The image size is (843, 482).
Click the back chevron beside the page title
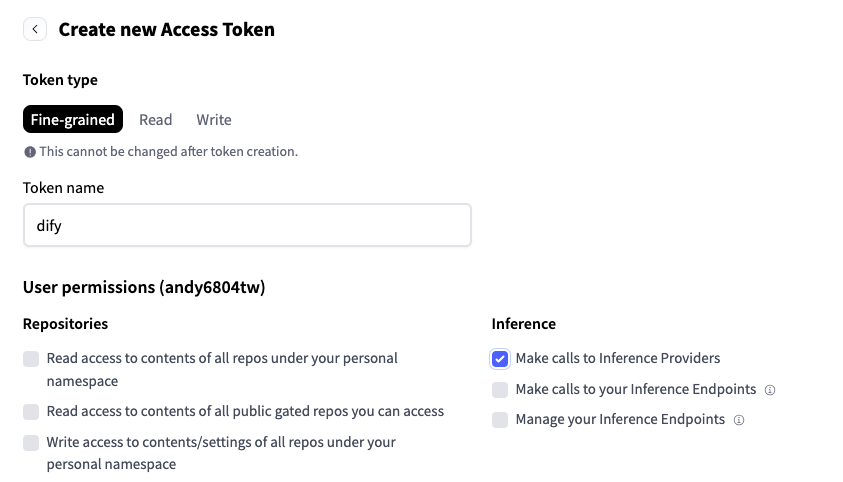click(35, 30)
